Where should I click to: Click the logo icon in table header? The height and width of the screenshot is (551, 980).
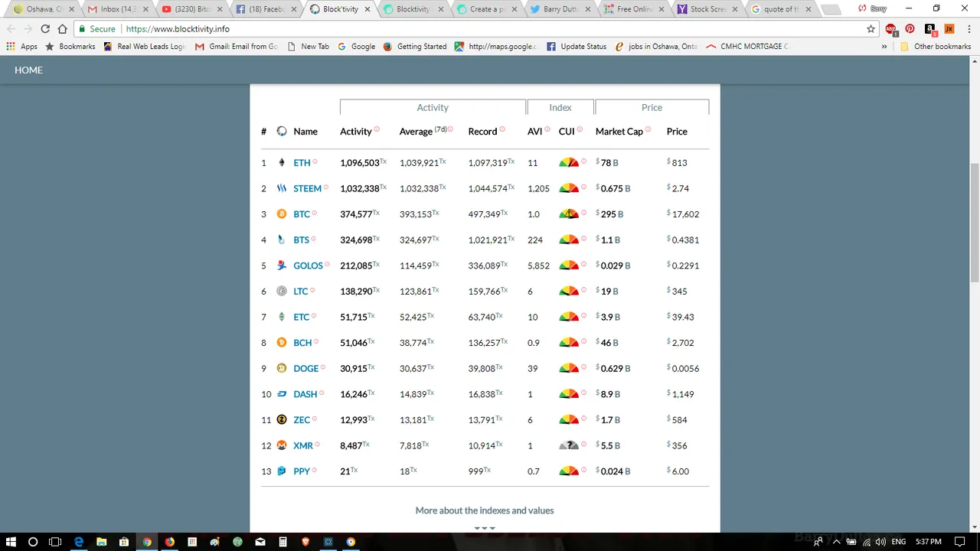[x=282, y=132]
